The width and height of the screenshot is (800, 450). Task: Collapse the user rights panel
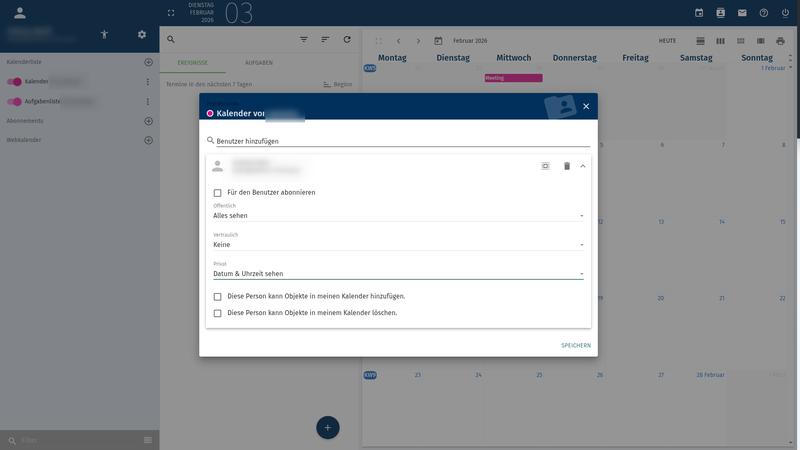tap(583, 166)
